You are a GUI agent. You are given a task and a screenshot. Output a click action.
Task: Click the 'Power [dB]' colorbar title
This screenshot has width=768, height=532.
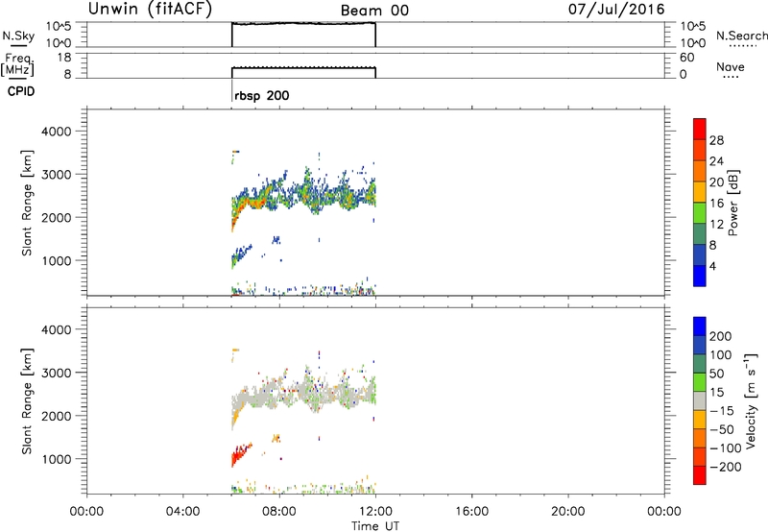732,203
